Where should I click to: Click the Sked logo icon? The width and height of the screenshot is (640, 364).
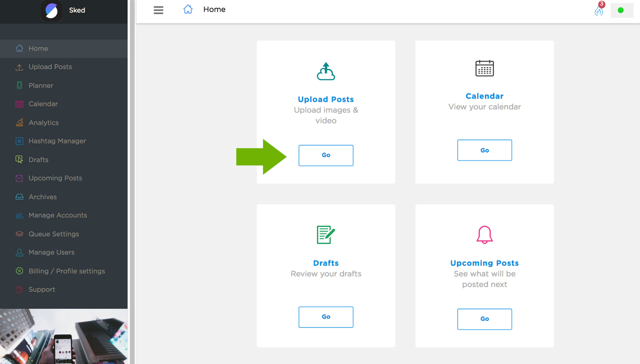[51, 11]
